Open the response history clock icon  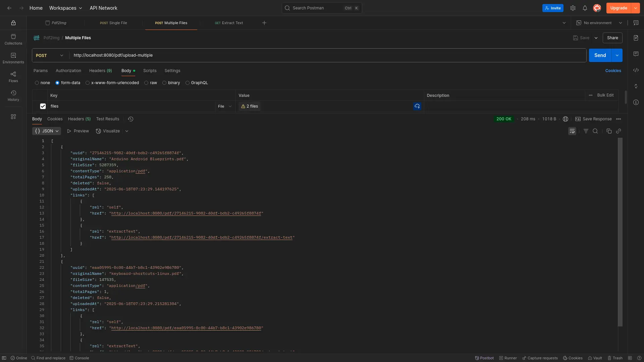click(x=131, y=119)
